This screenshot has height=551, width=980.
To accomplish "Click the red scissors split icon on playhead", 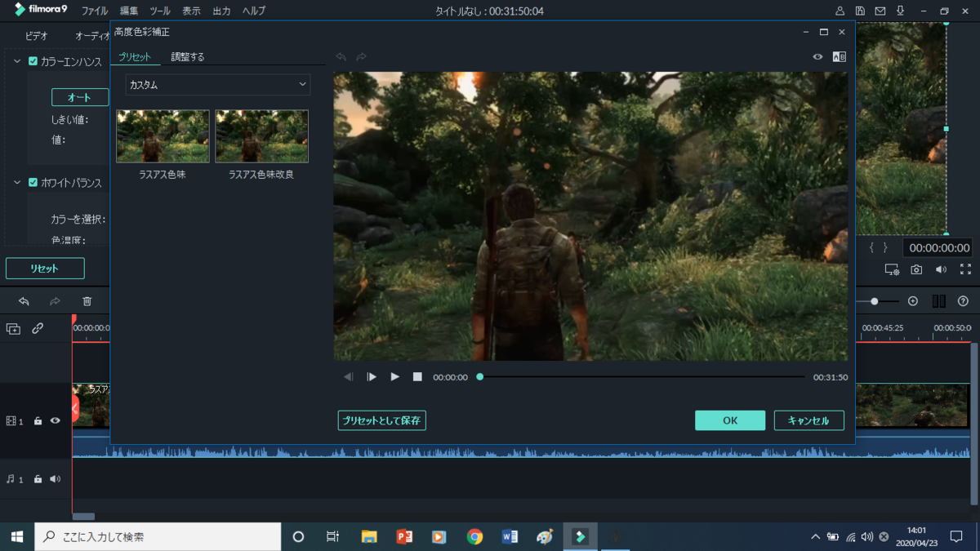I will [x=75, y=408].
